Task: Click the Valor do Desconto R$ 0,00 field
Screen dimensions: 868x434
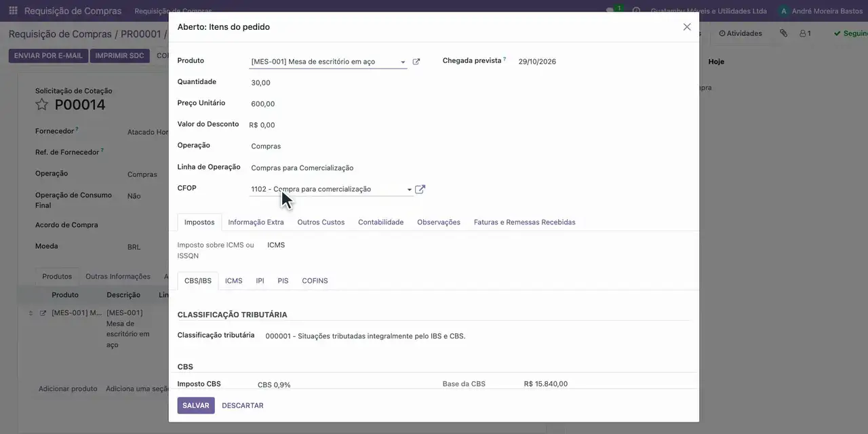Action: pyautogui.click(x=262, y=125)
